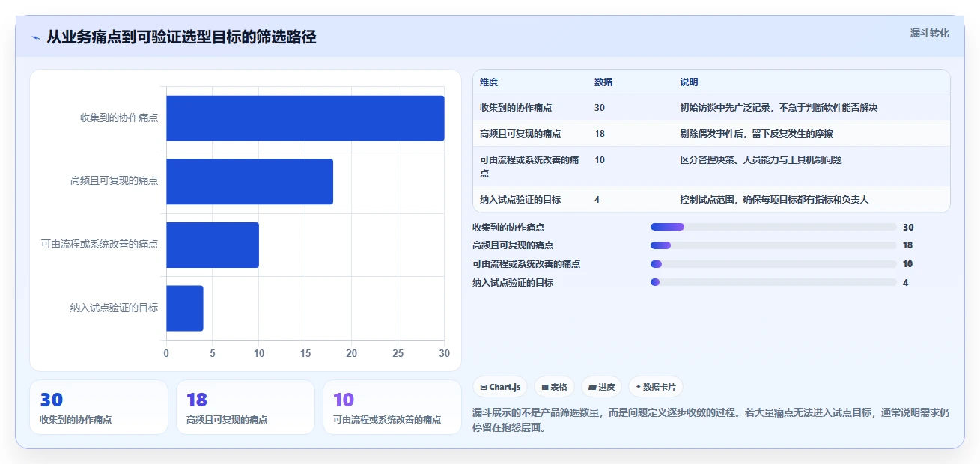
Task: Click description 区分管理决策、人员能力与工具机制问题
Action: coord(761,160)
